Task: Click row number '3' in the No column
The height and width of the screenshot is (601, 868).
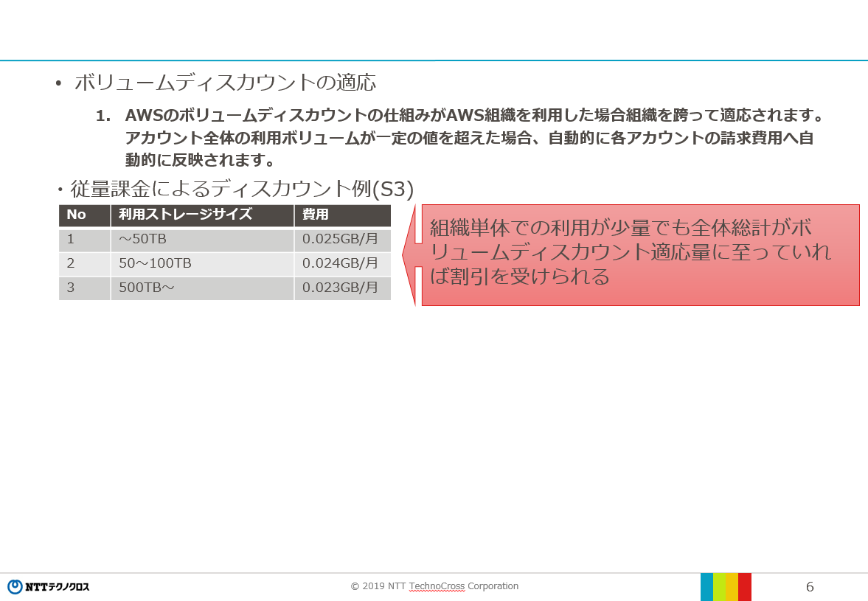Action: click(84, 288)
